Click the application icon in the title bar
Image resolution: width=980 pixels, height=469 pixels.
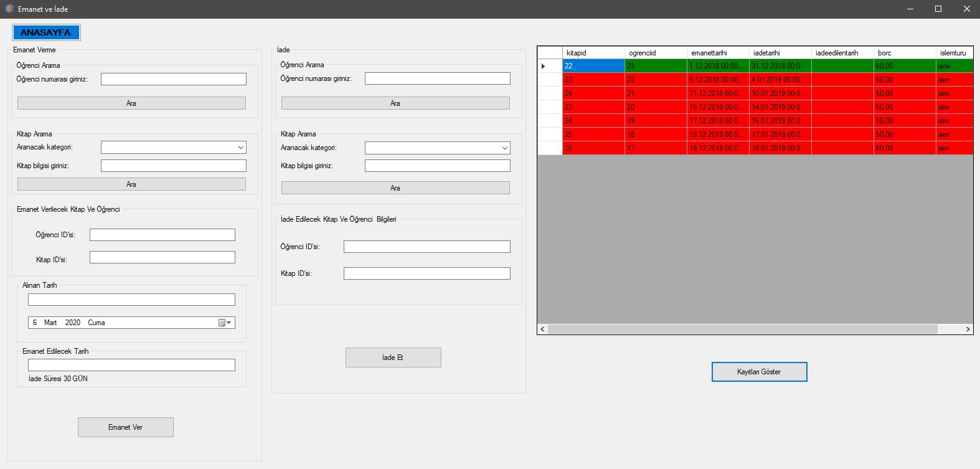(x=9, y=9)
